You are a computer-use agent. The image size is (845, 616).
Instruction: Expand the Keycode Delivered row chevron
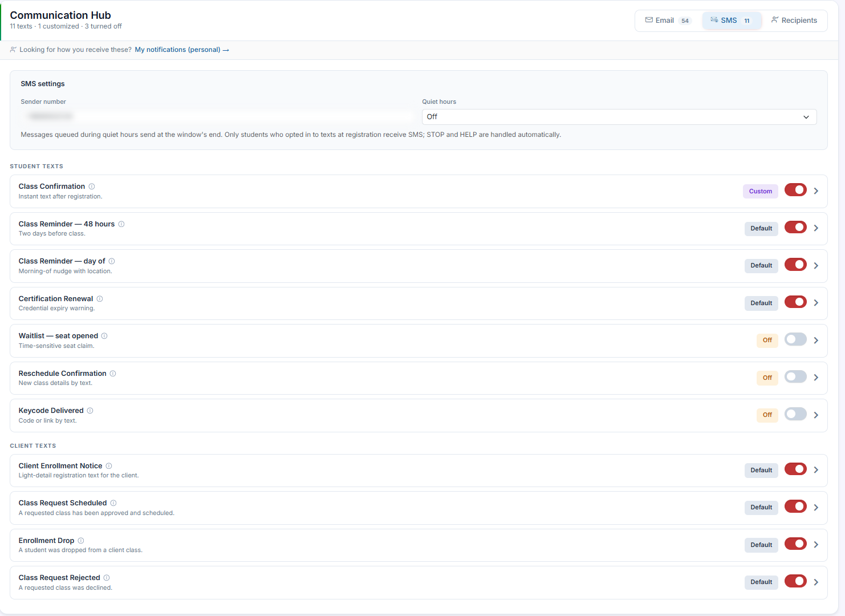click(x=816, y=415)
